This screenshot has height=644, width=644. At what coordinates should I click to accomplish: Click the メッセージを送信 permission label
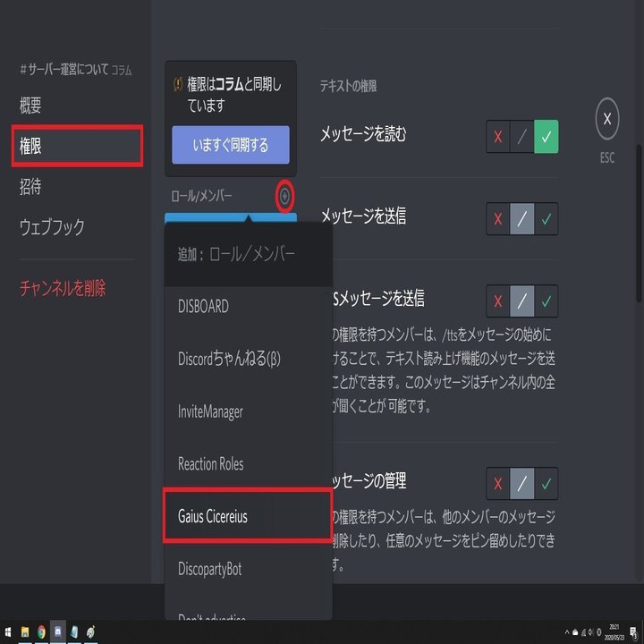pyautogui.click(x=363, y=216)
